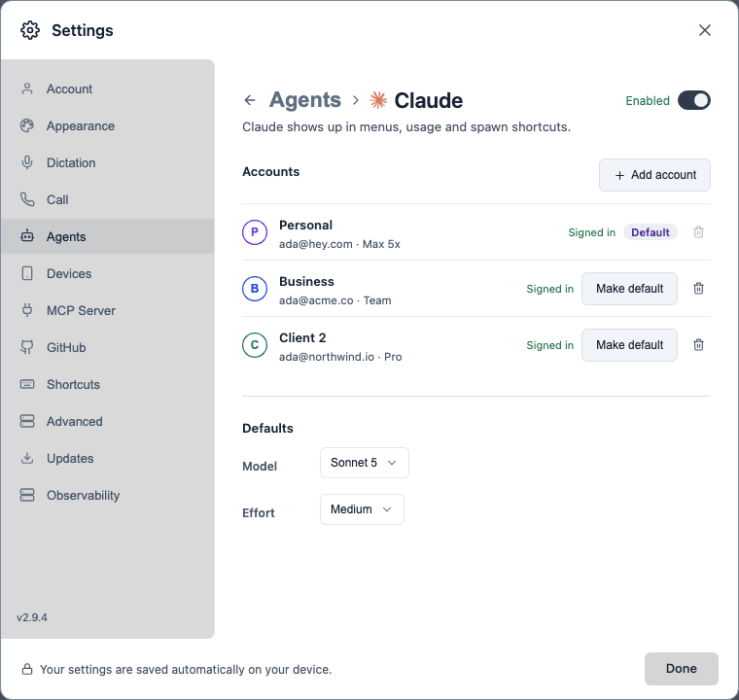
Task: Go back using the left arrow
Action: pos(250,100)
